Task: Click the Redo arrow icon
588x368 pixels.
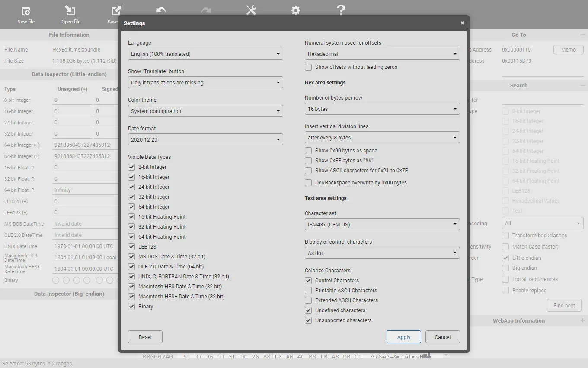Action: tap(206, 10)
